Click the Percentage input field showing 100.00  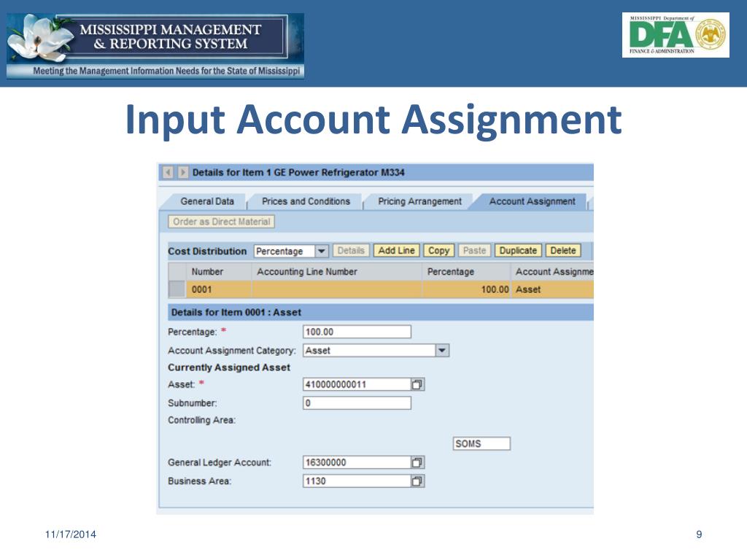[x=357, y=332]
